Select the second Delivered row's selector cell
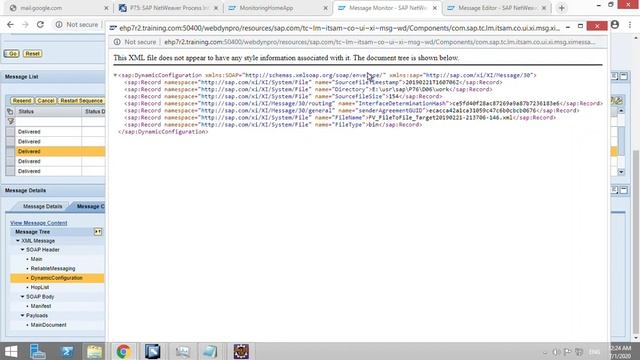Viewport: 640px width, 360px height. tap(10, 142)
